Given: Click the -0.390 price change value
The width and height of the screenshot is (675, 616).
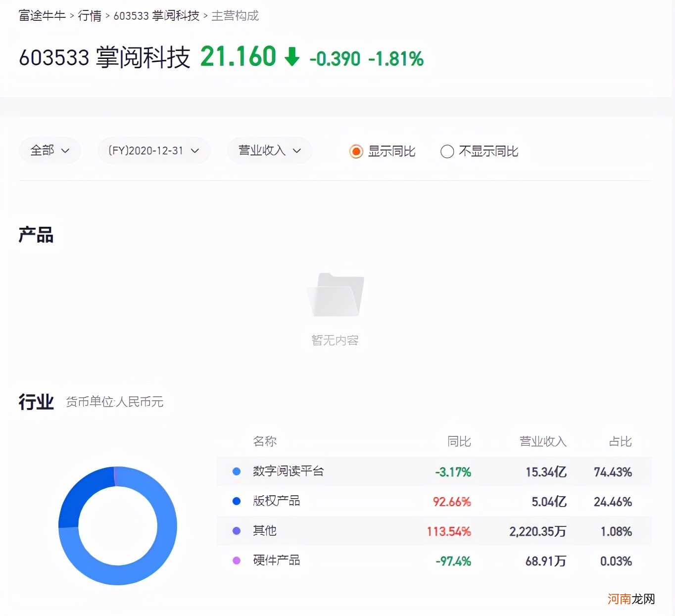Looking at the screenshot, I should (x=335, y=58).
